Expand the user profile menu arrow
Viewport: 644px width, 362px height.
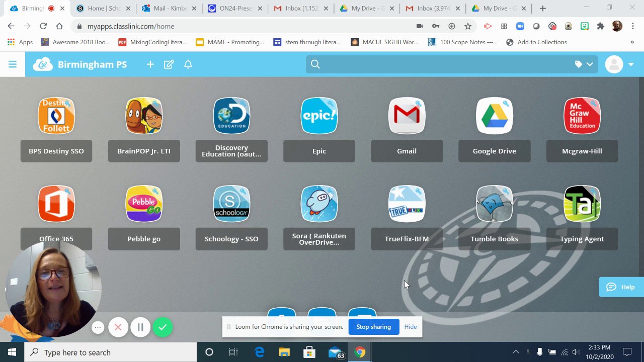[x=631, y=64]
